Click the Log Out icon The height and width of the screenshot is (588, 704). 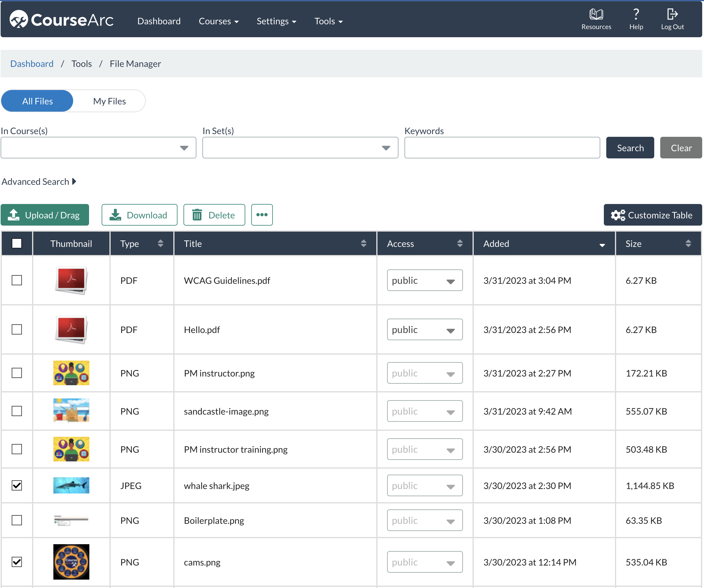[672, 15]
